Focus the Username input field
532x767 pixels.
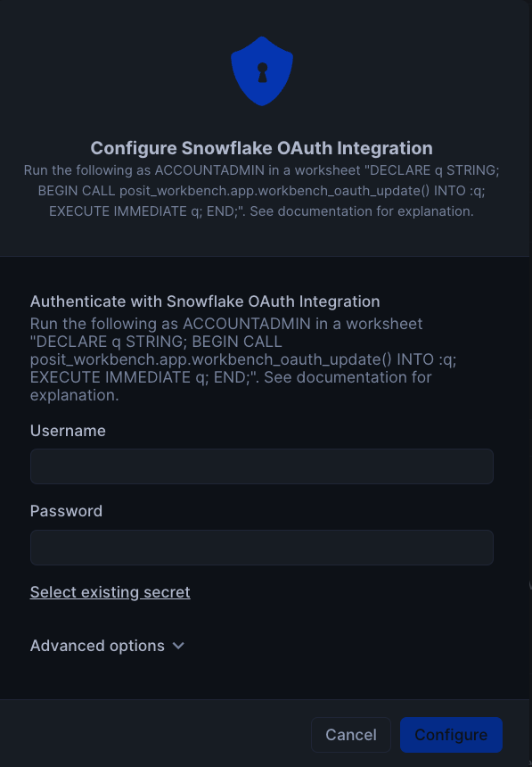(x=262, y=466)
